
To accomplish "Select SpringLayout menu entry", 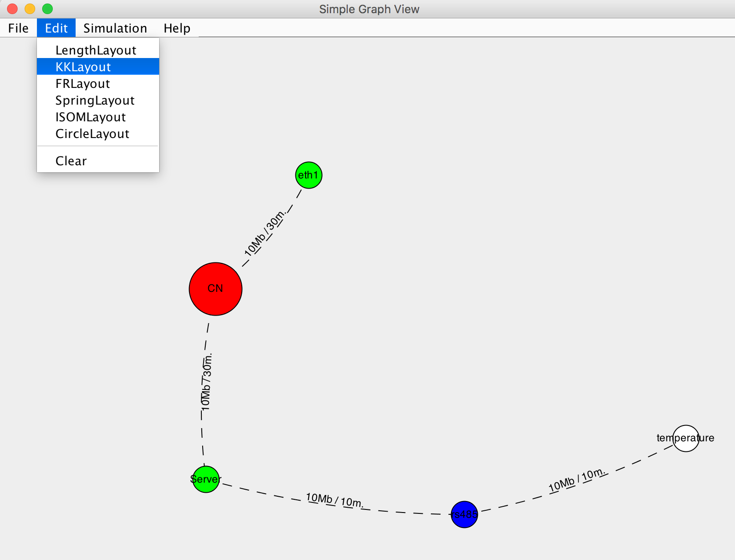I will (95, 100).
